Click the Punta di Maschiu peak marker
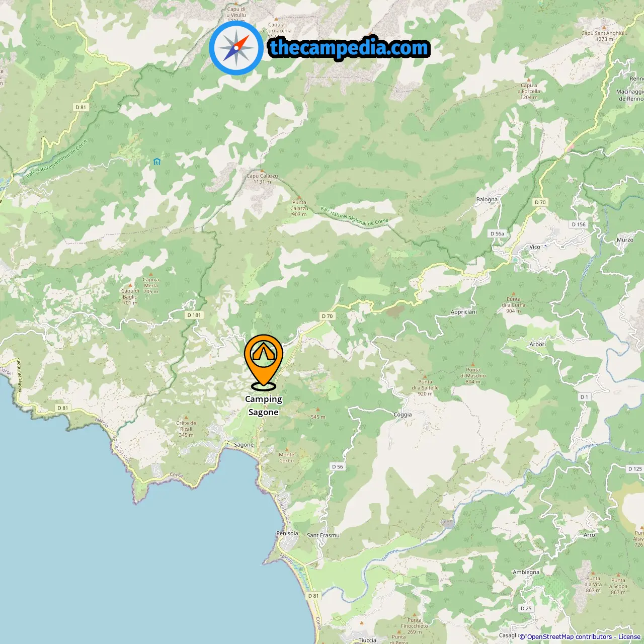 [x=472, y=364]
